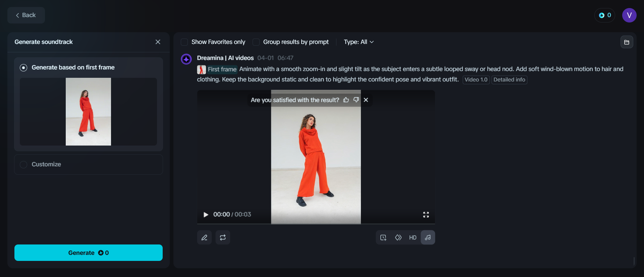The height and width of the screenshot is (277, 644).
Task: Click the generate soundtrack music icon
Action: pyautogui.click(x=428, y=237)
